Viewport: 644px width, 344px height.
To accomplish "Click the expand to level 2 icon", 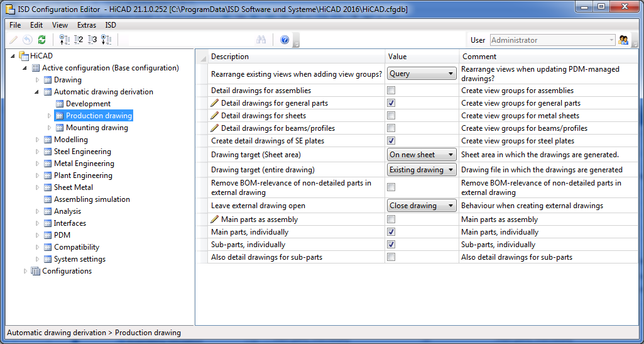I will pyautogui.click(x=79, y=40).
